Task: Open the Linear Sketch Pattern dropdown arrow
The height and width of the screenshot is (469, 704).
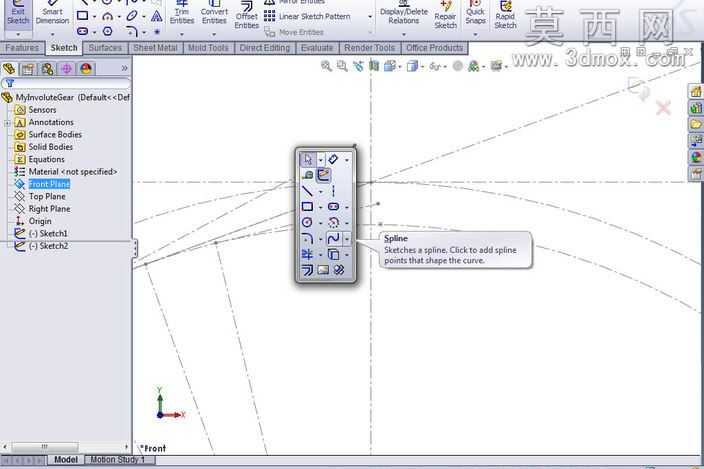Action: [370, 17]
